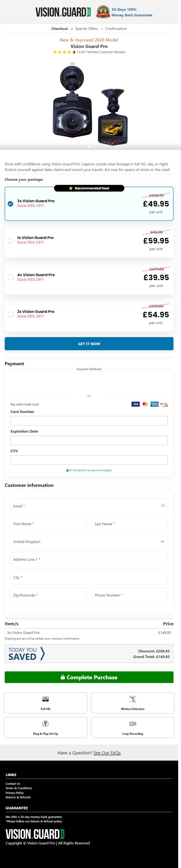This screenshot has height=868, width=181.
Task: Go to the Confirmation step
Action: [116, 29]
